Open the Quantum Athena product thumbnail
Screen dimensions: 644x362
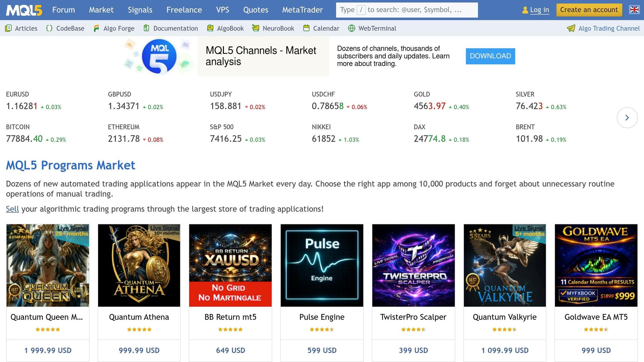139,266
